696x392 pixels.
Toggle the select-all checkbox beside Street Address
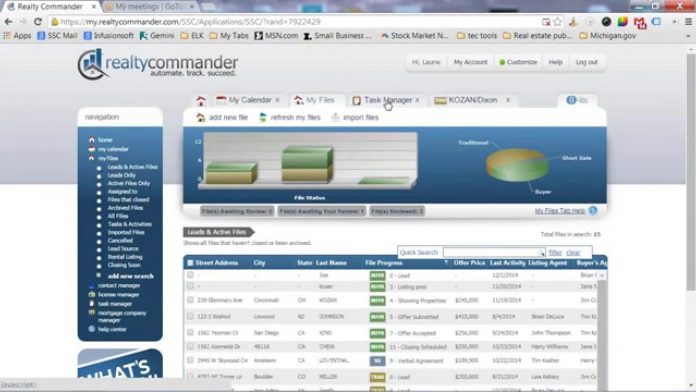coord(190,263)
